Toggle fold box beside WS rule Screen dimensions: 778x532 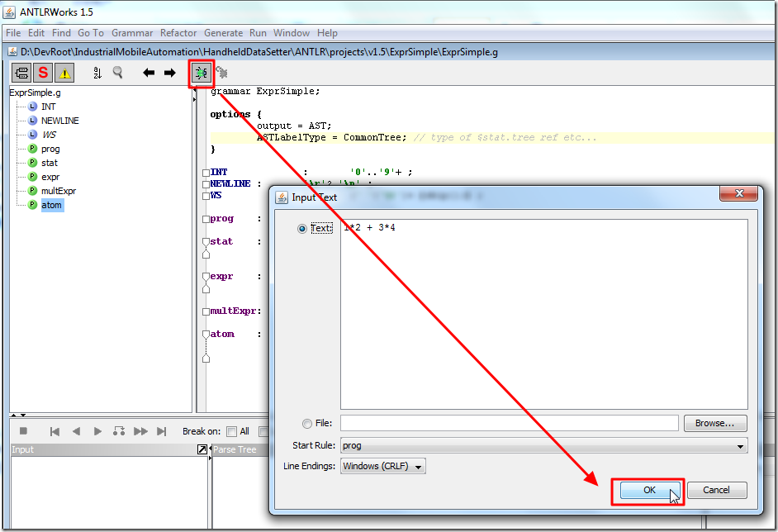point(206,196)
